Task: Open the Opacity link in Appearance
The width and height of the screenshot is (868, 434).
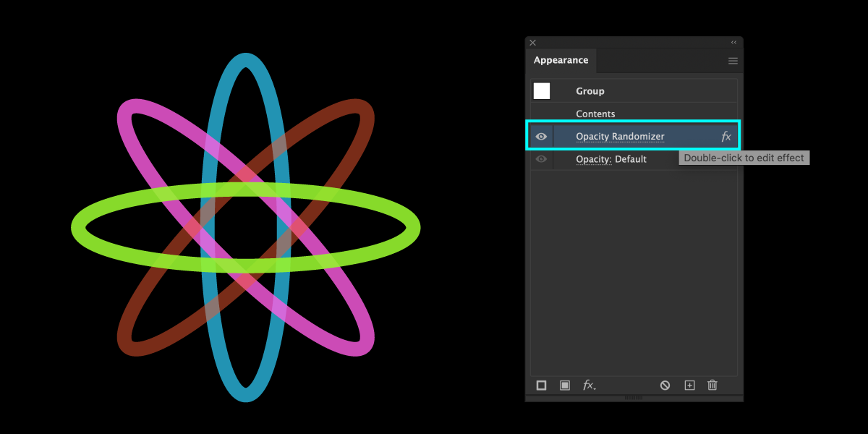Action: pos(593,159)
